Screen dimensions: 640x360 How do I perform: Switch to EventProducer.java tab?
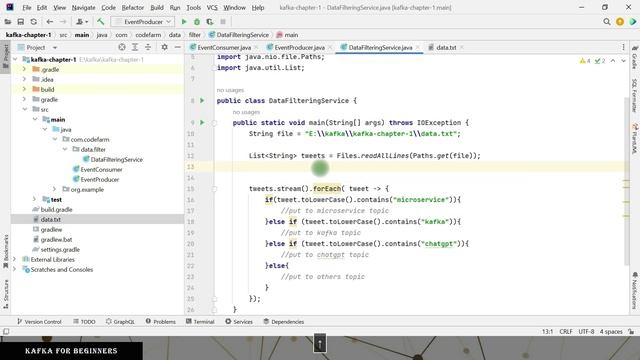[x=299, y=47]
